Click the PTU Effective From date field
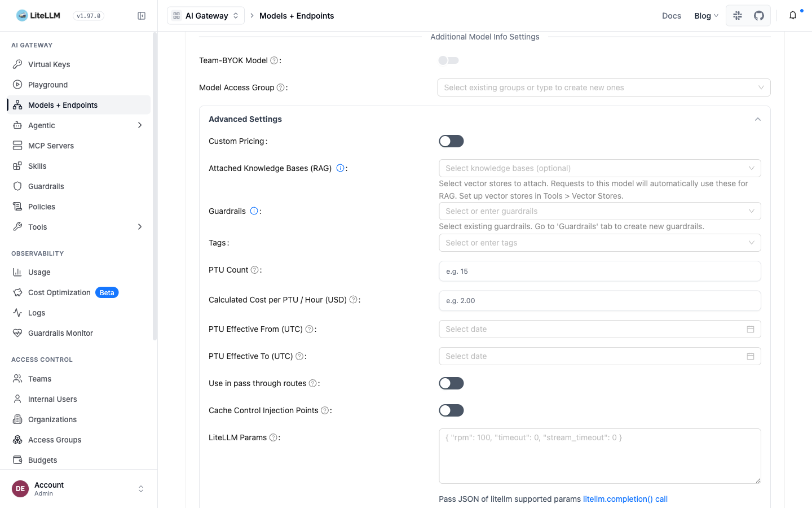 point(600,329)
